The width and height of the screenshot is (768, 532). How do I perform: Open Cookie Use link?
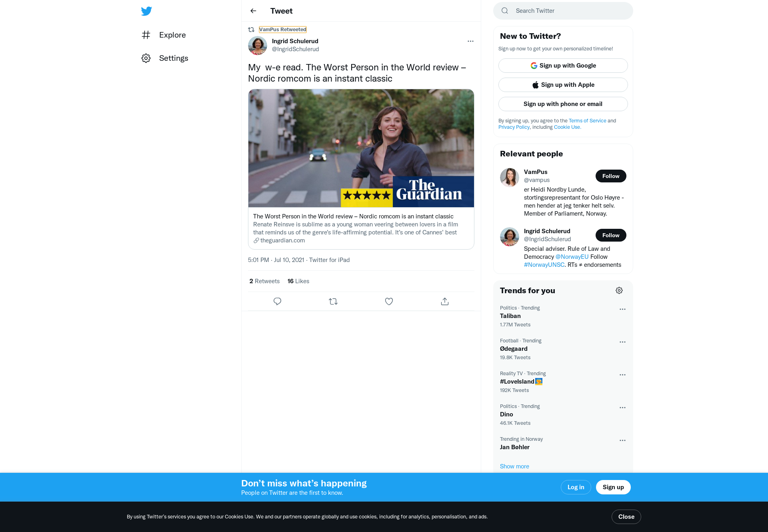[x=567, y=127]
